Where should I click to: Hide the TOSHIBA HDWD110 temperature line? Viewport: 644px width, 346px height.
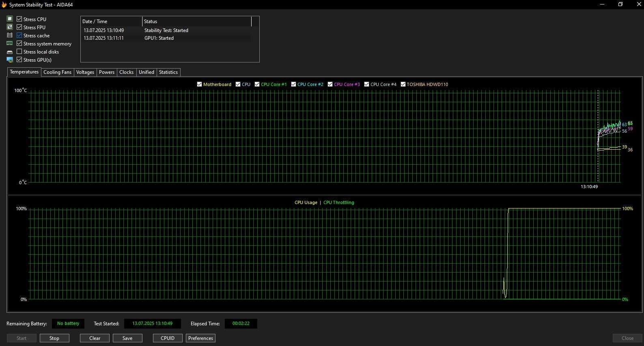tap(403, 84)
